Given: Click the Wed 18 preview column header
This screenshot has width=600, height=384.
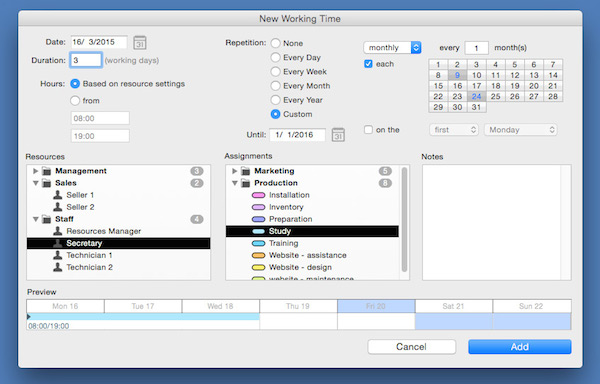Looking at the screenshot, I should pyautogui.click(x=221, y=306).
